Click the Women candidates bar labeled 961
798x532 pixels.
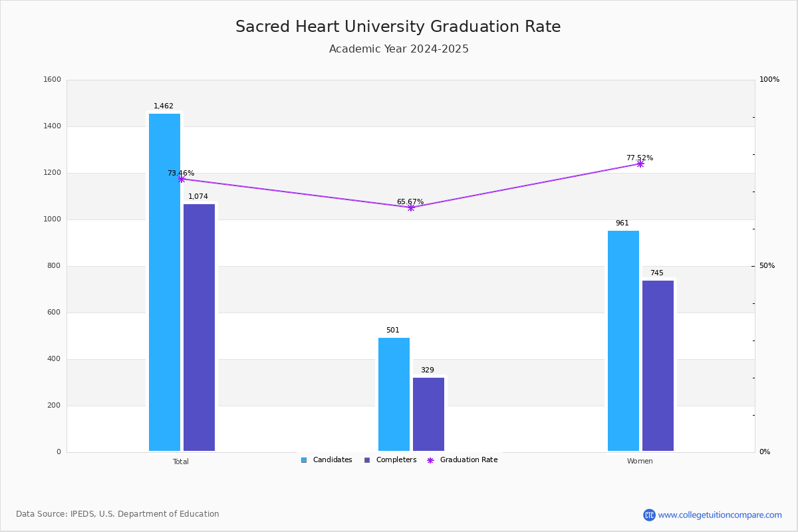pyautogui.click(x=623, y=341)
